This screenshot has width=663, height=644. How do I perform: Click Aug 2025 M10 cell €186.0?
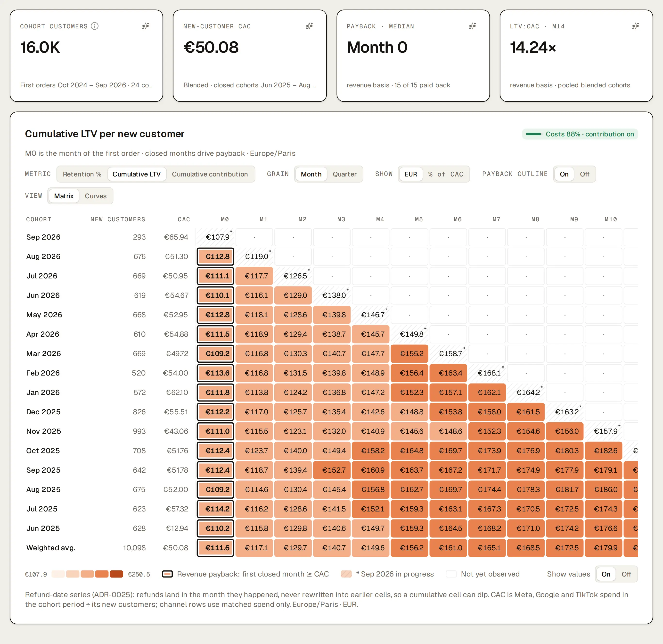coord(604,490)
